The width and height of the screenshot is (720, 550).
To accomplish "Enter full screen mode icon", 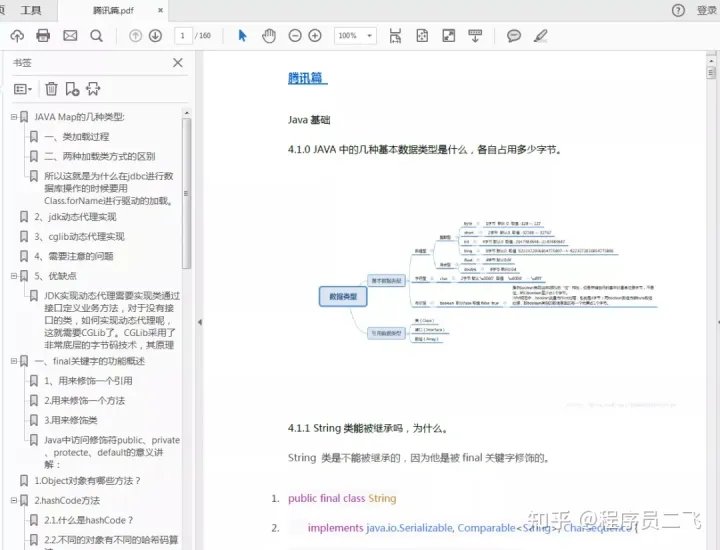I will pyautogui.click(x=449, y=36).
